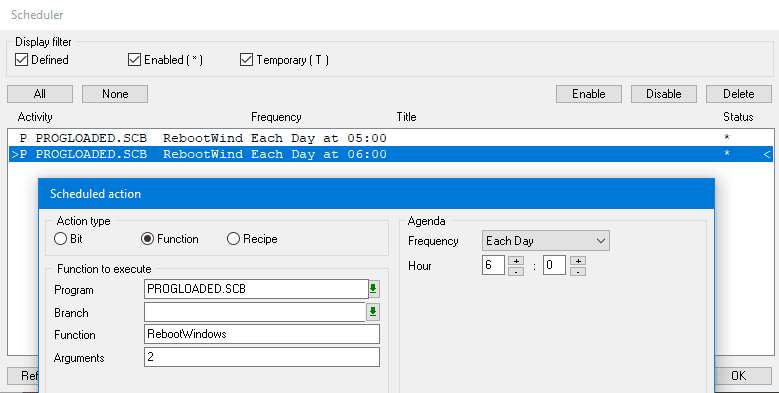779x393 pixels.
Task: Click the Enable button
Action: tap(589, 94)
